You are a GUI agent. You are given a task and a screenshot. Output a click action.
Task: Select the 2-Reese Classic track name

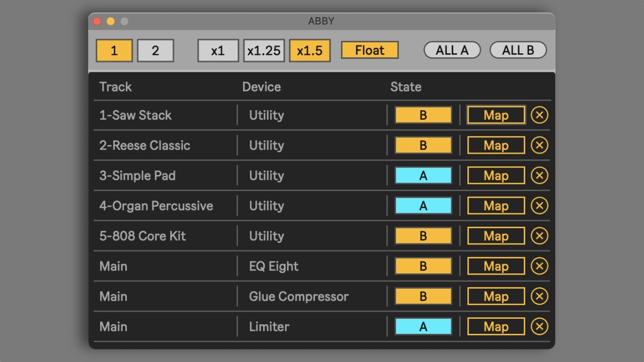click(x=145, y=145)
